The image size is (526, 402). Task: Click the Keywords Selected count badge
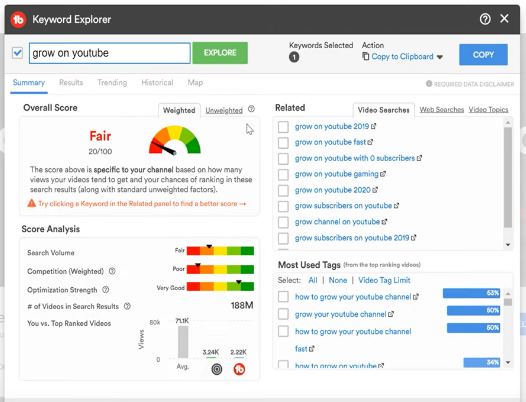tap(294, 57)
